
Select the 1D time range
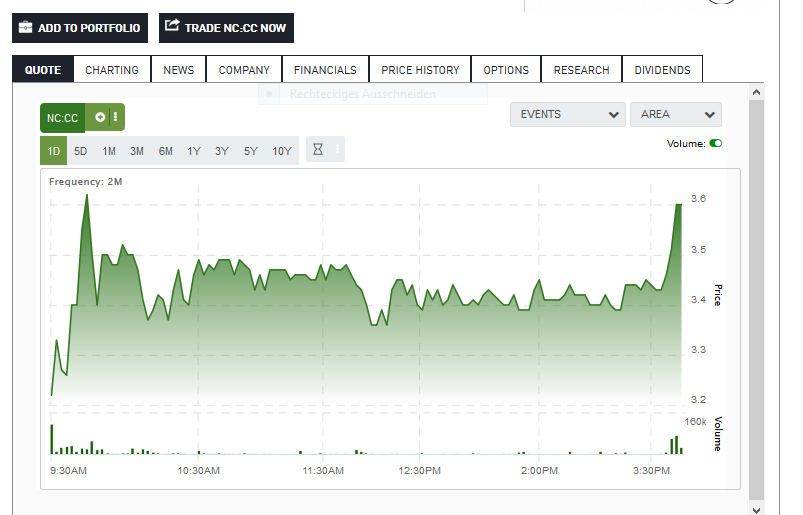pyautogui.click(x=53, y=151)
